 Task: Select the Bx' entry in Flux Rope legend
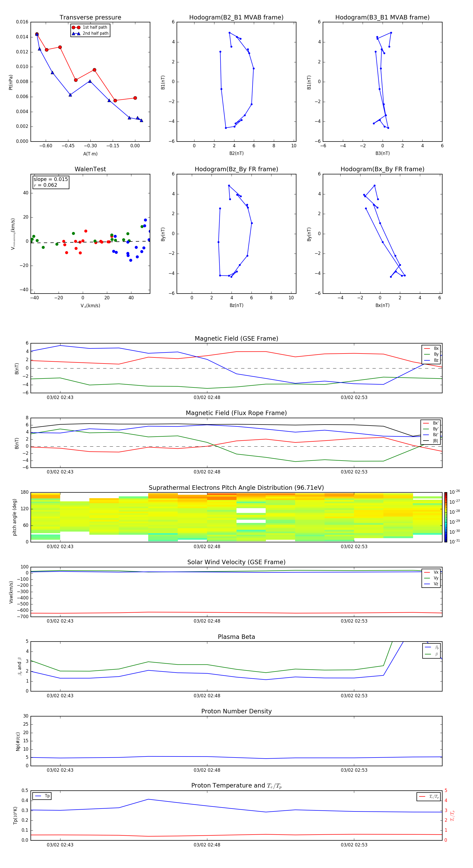[431, 423]
